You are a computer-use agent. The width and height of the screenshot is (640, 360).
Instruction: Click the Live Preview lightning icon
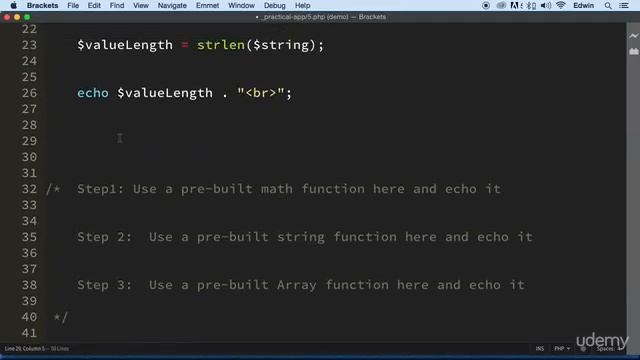(x=633, y=36)
